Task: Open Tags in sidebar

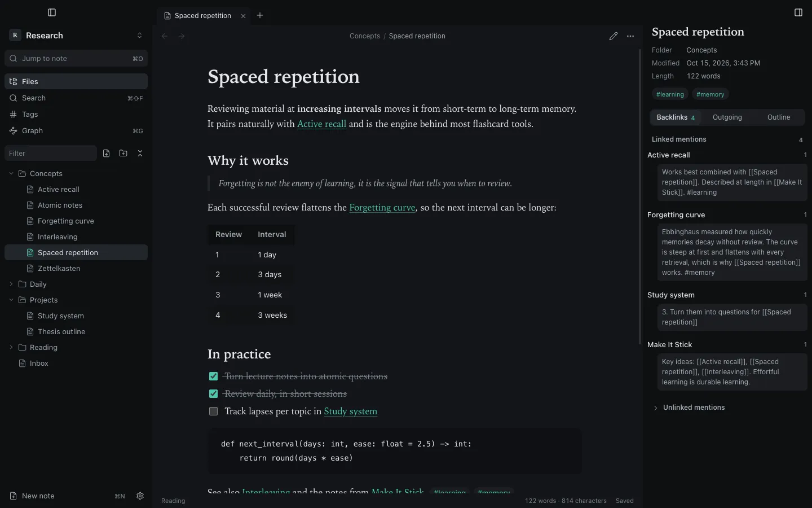Action: click(76, 114)
